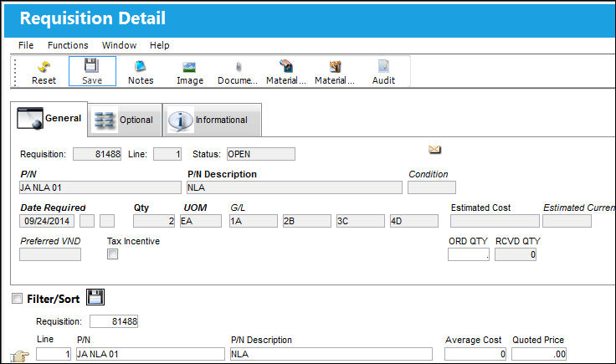Open the Window menu

click(119, 45)
